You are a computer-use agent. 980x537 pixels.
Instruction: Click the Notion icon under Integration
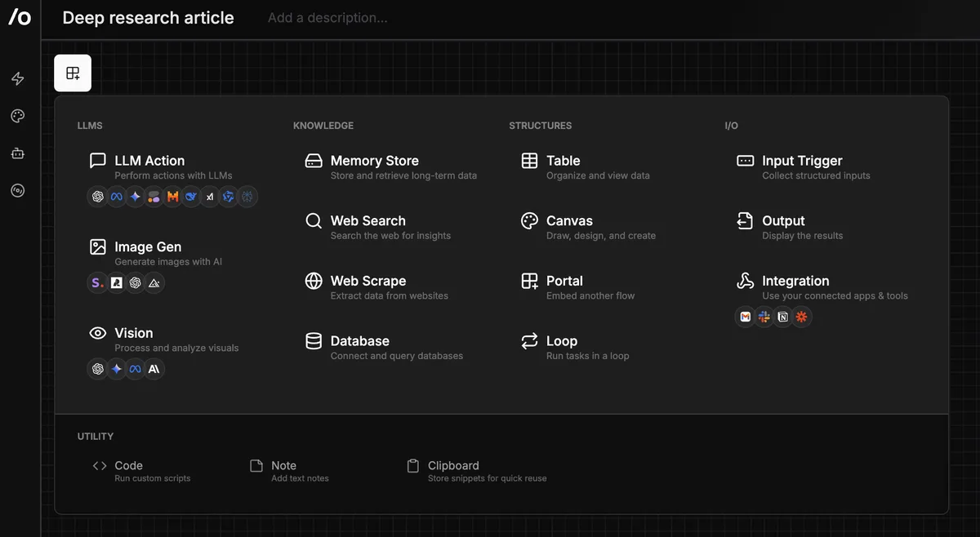coord(782,317)
